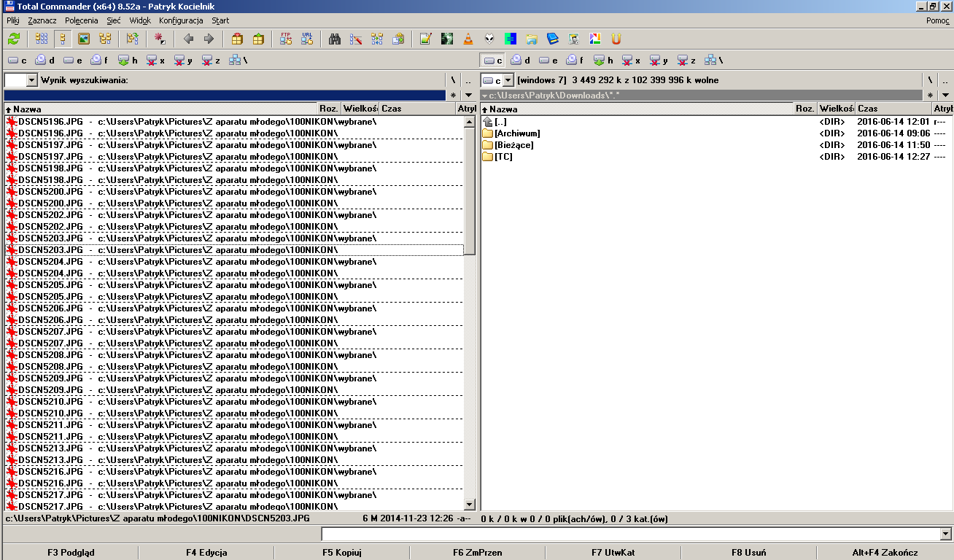Image resolution: width=954 pixels, height=560 pixels.
Task: Open command line history dropdown
Action: point(946,534)
